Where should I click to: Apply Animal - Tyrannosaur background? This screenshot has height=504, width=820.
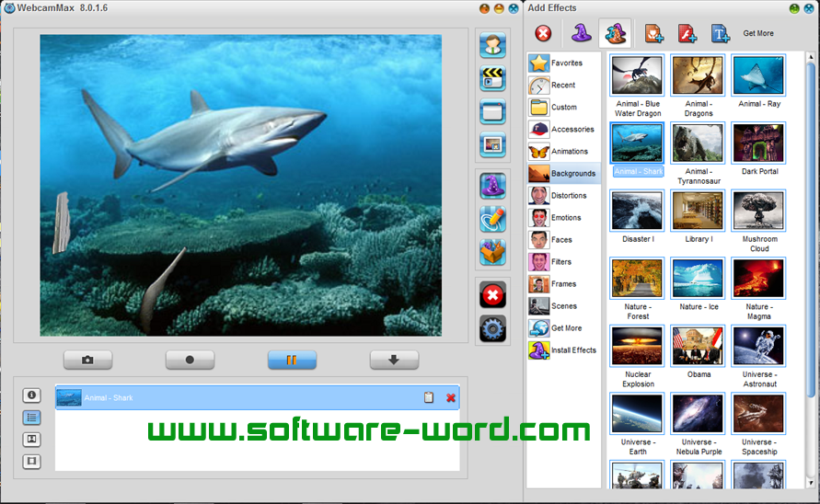[x=698, y=143]
